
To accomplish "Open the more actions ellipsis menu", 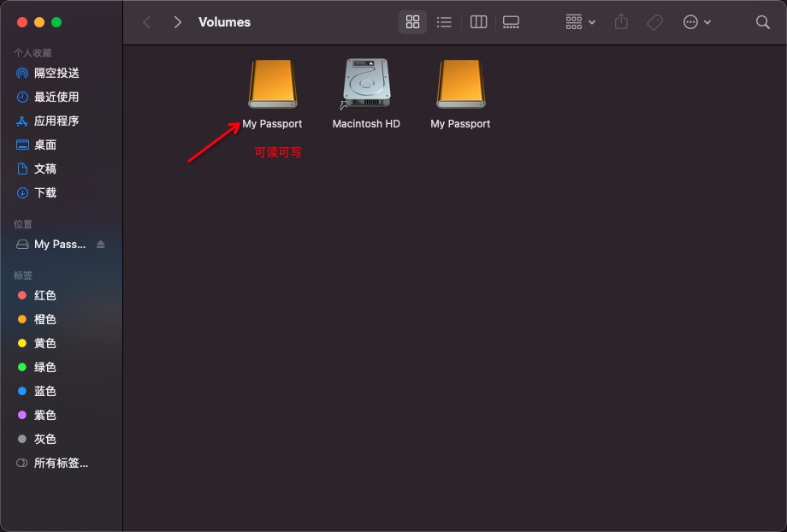I will tap(696, 22).
